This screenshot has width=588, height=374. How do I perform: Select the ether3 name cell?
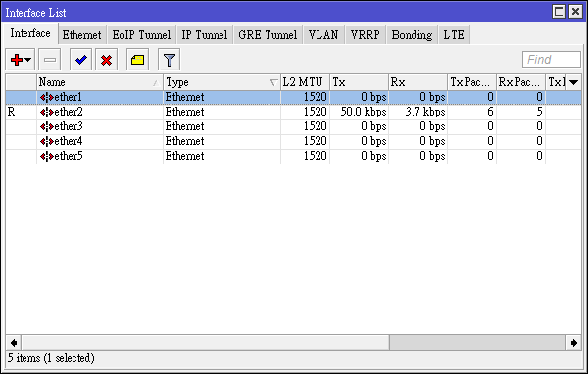(100, 126)
